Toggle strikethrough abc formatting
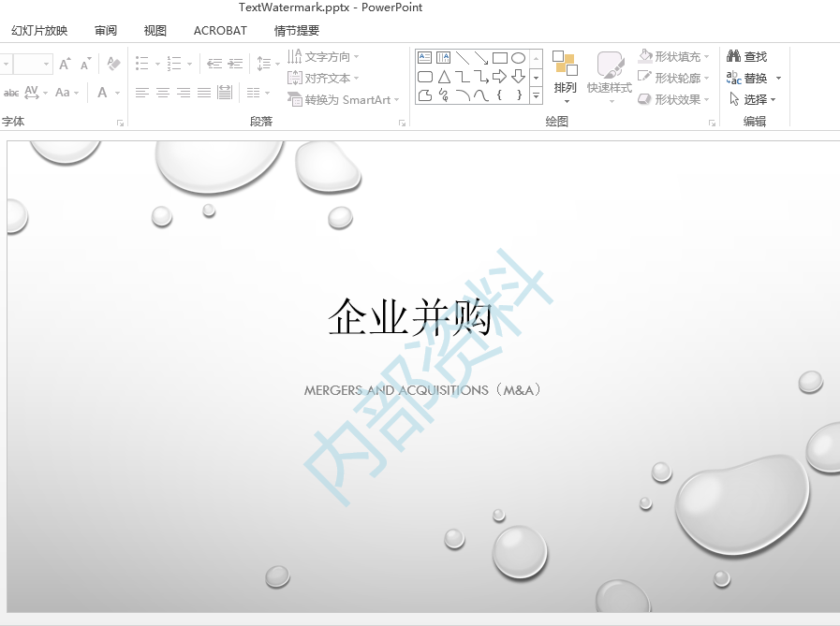The image size is (840, 626). [11, 93]
